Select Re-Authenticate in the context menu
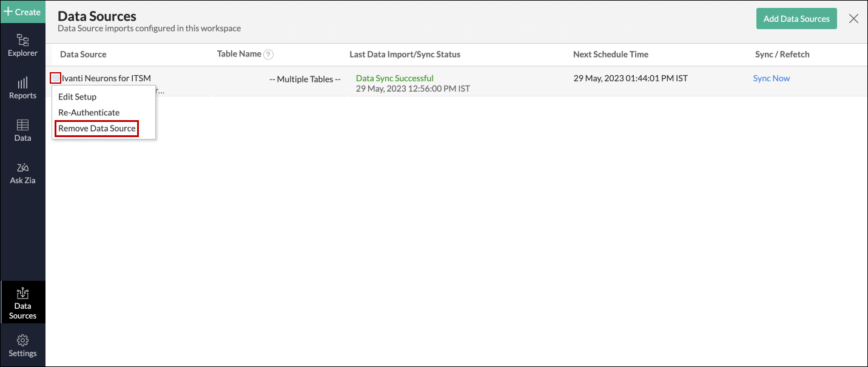 (89, 112)
